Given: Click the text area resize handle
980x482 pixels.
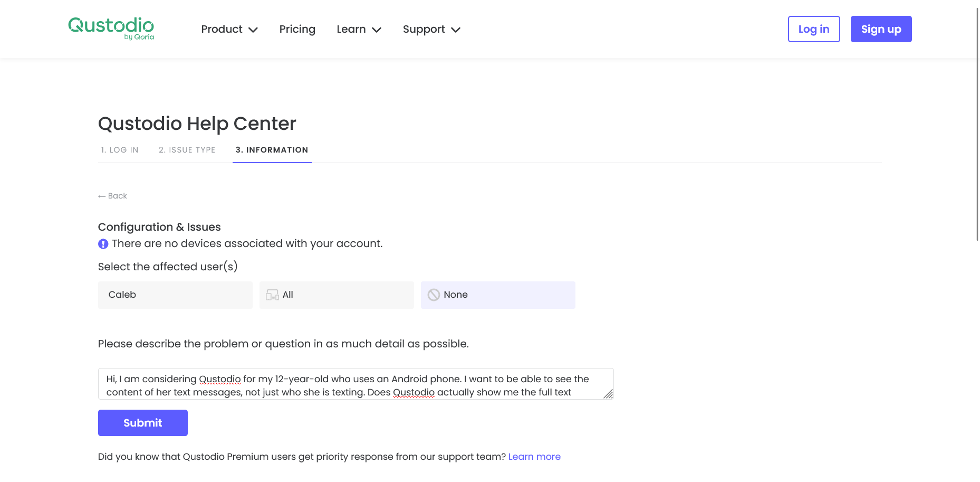Looking at the screenshot, I should point(608,394).
